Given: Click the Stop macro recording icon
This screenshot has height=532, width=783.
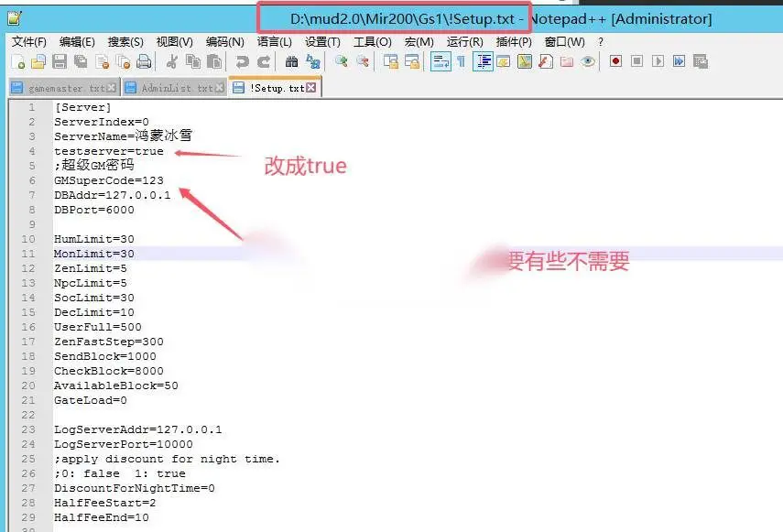Looking at the screenshot, I should (636, 62).
